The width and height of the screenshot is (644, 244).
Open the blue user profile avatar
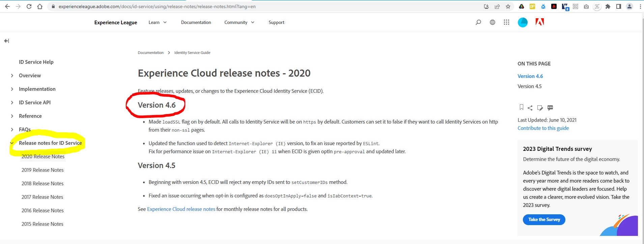pyautogui.click(x=523, y=22)
